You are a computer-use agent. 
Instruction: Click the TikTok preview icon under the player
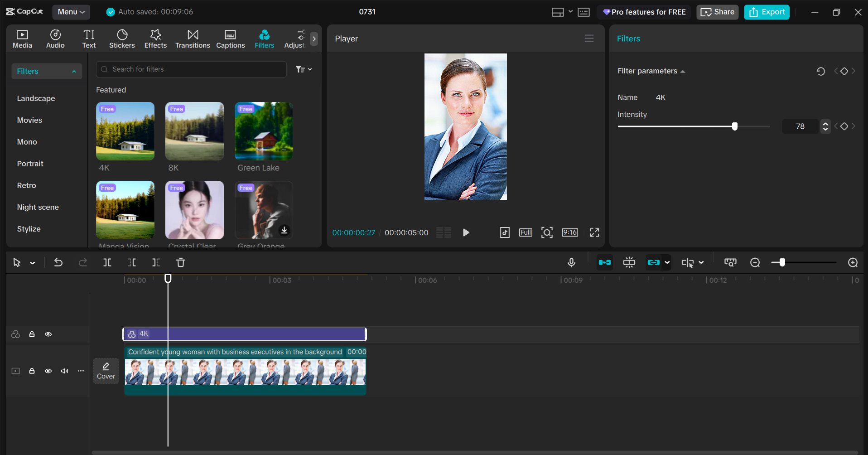tap(505, 232)
